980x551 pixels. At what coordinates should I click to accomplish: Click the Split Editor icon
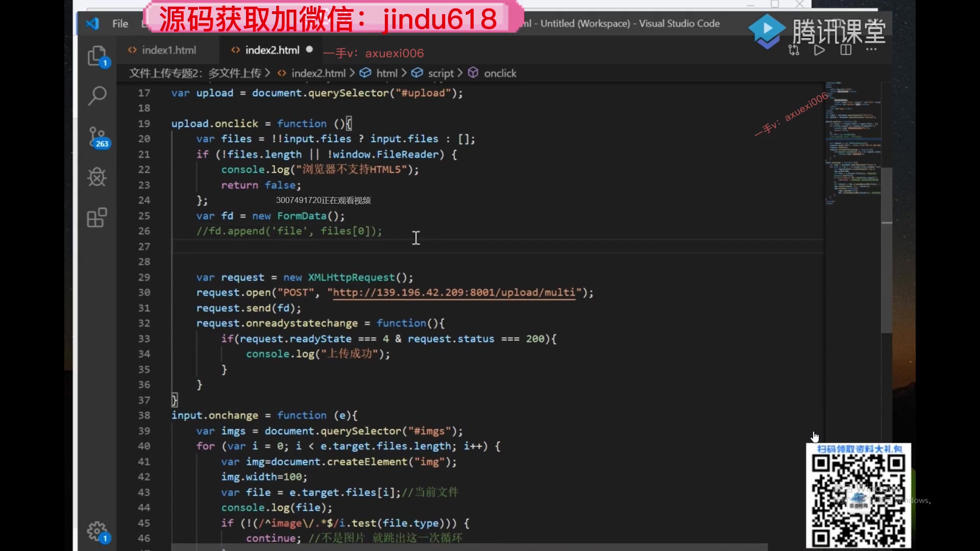point(846,50)
